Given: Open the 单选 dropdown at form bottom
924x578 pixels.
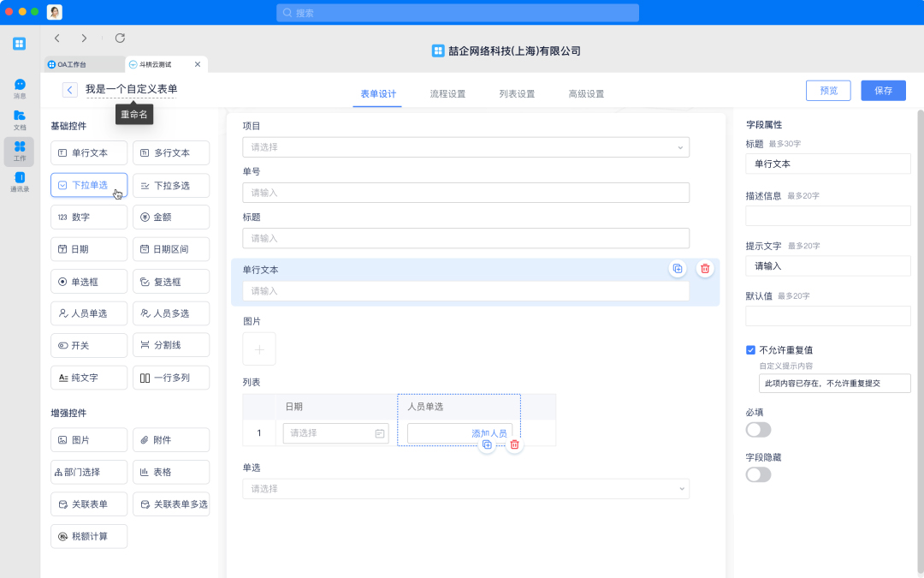Looking at the screenshot, I should coord(465,488).
